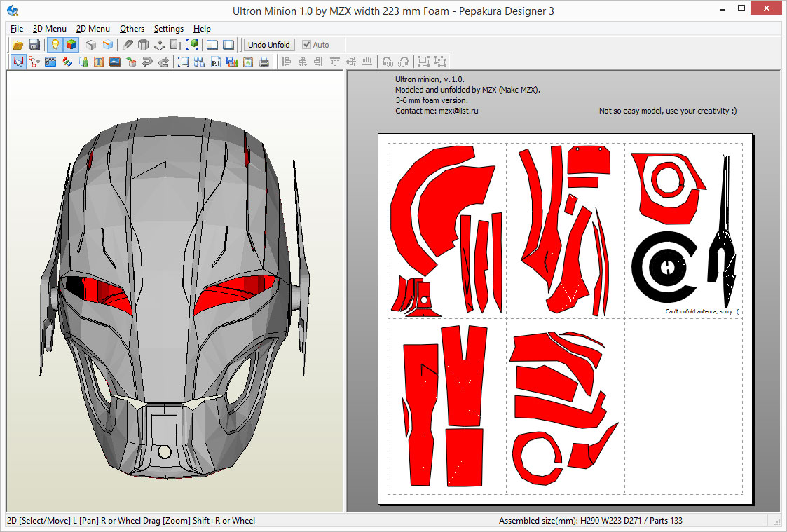Image resolution: width=787 pixels, height=532 pixels.
Task: Save the project with the floppy disk icon
Action: pyautogui.click(x=34, y=45)
